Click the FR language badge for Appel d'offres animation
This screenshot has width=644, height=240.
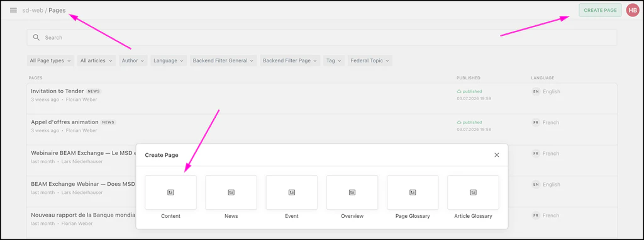pos(536,122)
